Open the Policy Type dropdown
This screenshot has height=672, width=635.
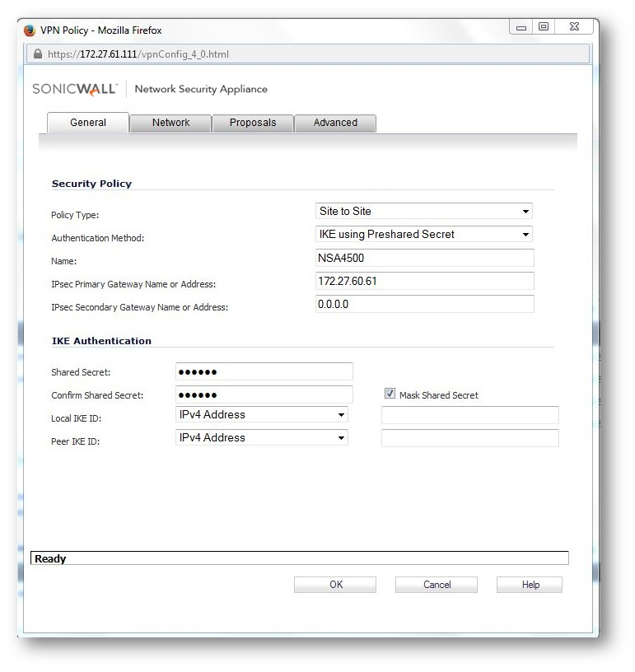[424, 212]
